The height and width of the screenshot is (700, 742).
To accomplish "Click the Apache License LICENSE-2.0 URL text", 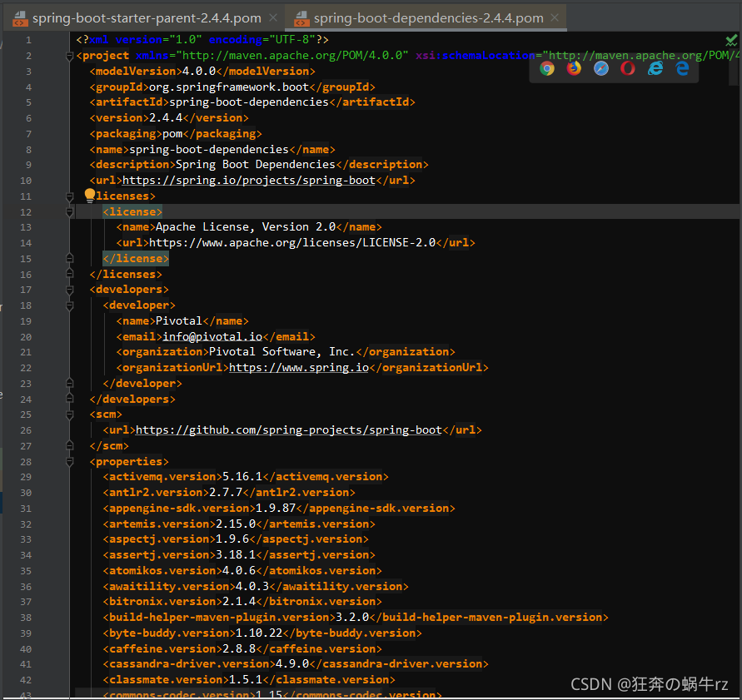I will [x=292, y=243].
